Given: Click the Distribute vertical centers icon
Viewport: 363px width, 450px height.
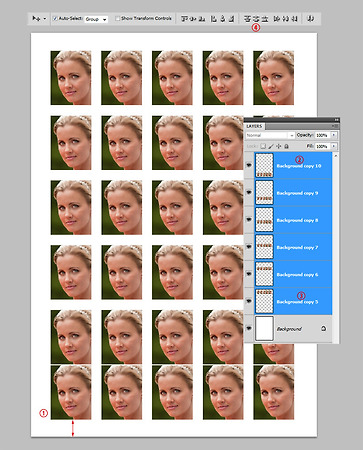Looking at the screenshot, I should click(256, 19).
